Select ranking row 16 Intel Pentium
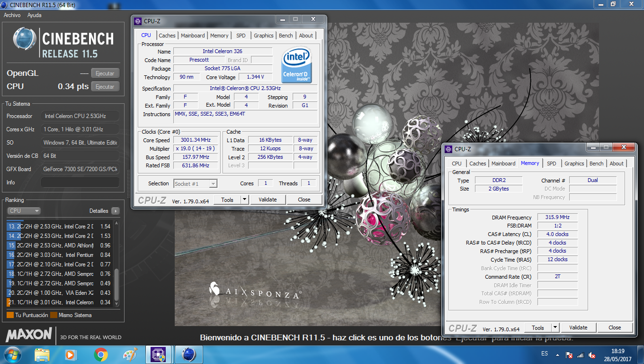The image size is (644, 364). (x=59, y=255)
